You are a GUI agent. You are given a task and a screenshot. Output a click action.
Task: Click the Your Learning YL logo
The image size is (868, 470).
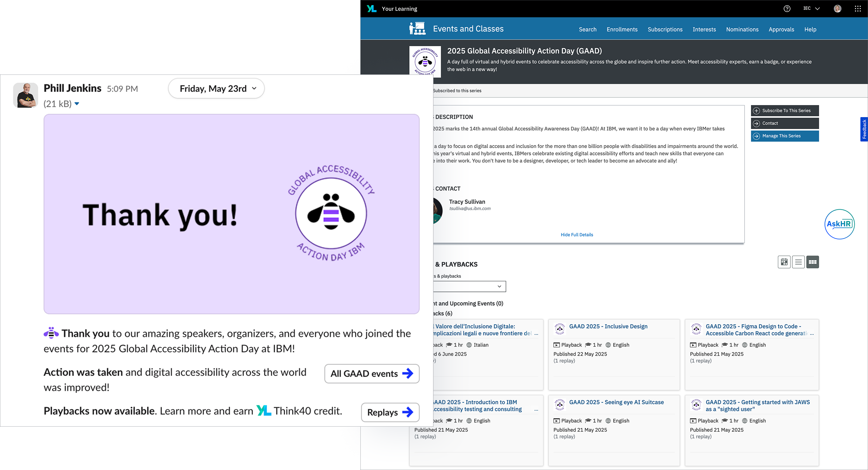(372, 9)
